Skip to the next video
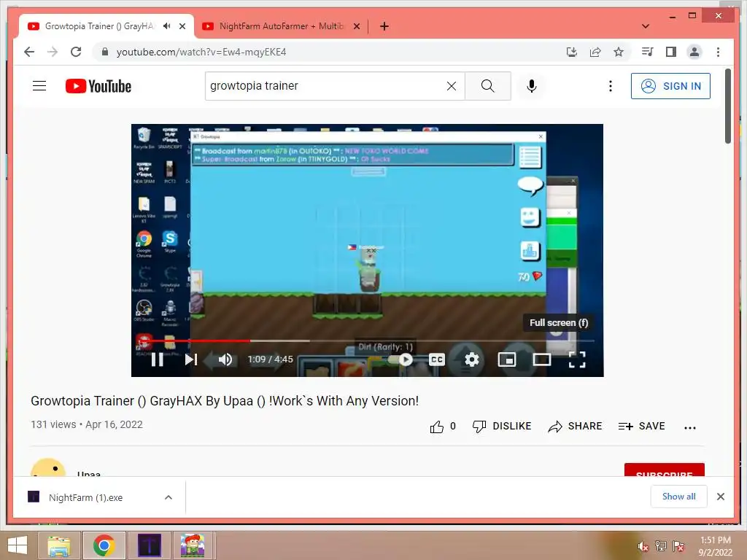The width and height of the screenshot is (747, 560). (190, 359)
